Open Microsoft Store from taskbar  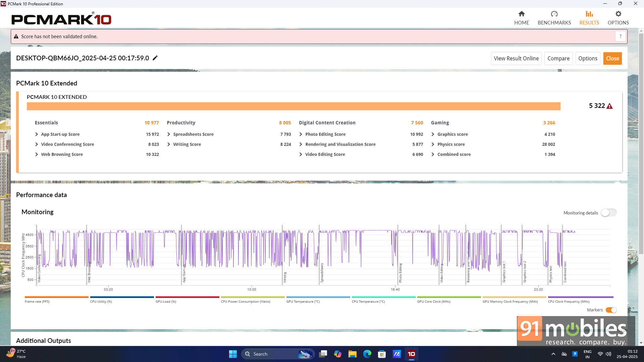coord(382,354)
